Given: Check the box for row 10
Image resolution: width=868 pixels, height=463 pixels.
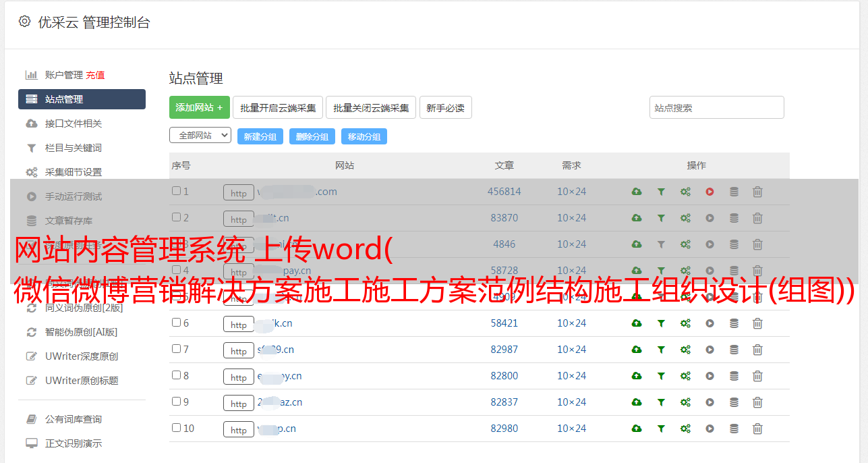Looking at the screenshot, I should (176, 428).
